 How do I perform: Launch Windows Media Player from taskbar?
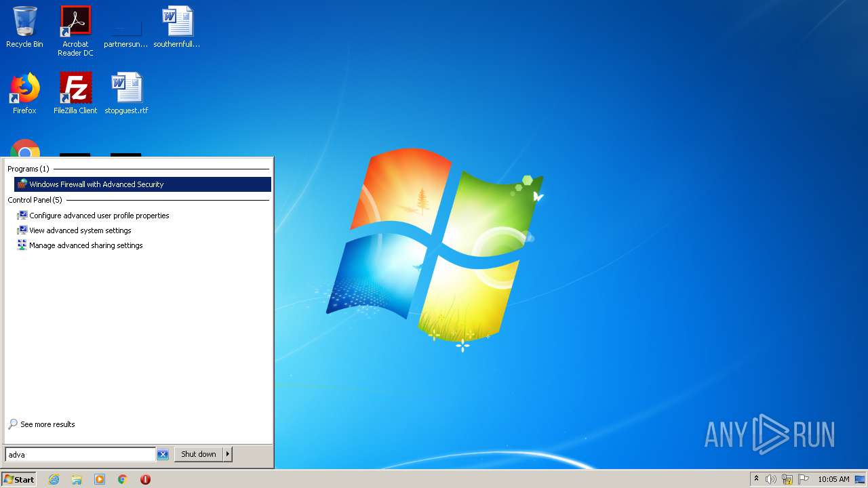tap(100, 479)
